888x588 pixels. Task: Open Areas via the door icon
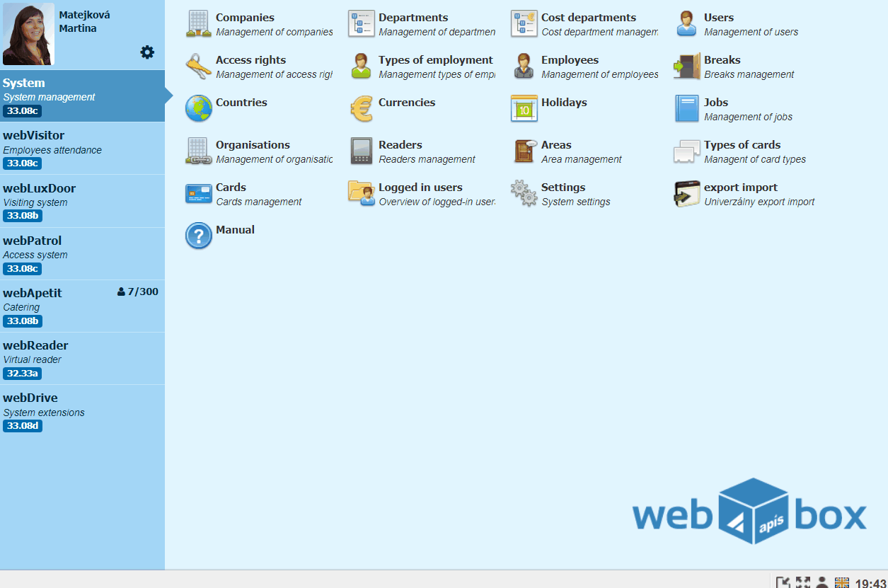[524, 151]
